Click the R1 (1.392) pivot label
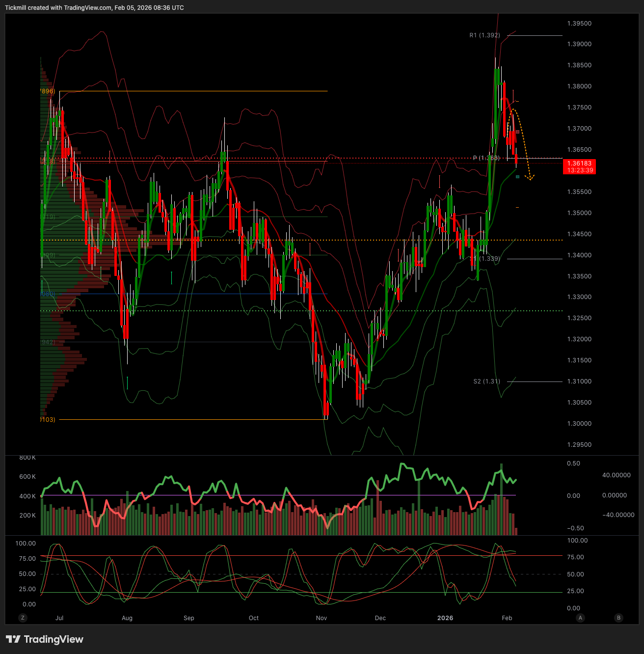 484,35
